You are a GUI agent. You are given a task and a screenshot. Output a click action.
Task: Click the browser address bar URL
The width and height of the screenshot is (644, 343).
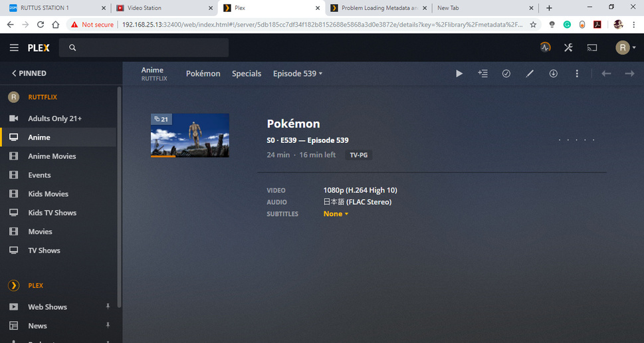(322, 25)
